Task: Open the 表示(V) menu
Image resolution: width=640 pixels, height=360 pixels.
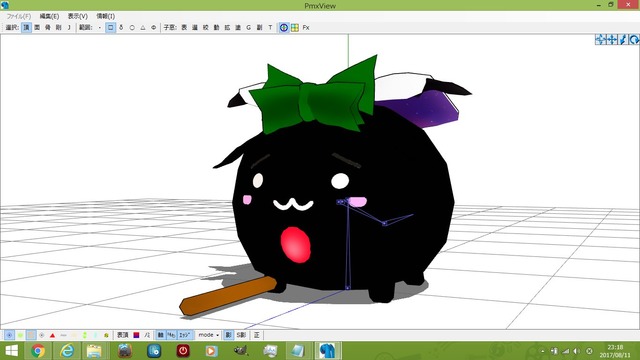Action: click(x=78, y=16)
